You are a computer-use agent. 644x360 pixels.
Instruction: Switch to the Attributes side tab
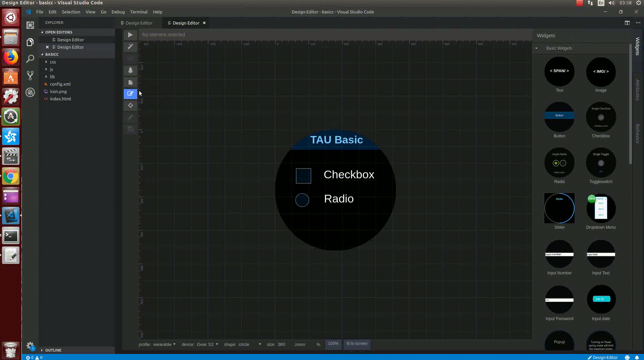(x=637, y=90)
